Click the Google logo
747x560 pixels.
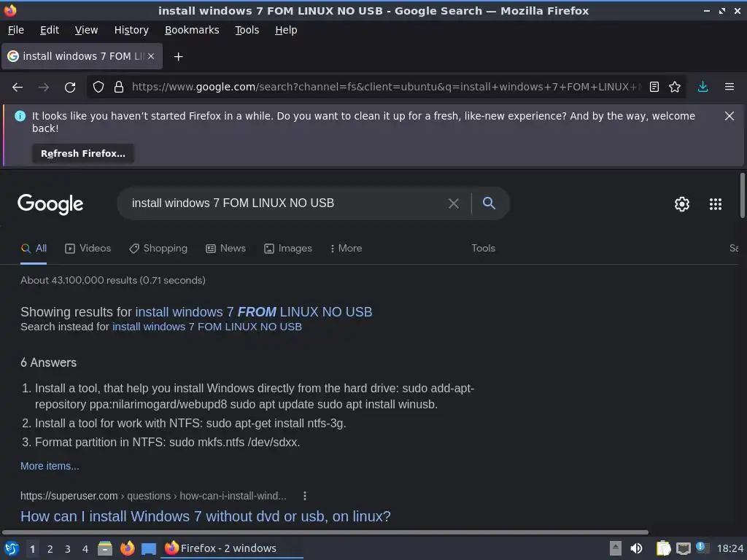tap(50, 204)
